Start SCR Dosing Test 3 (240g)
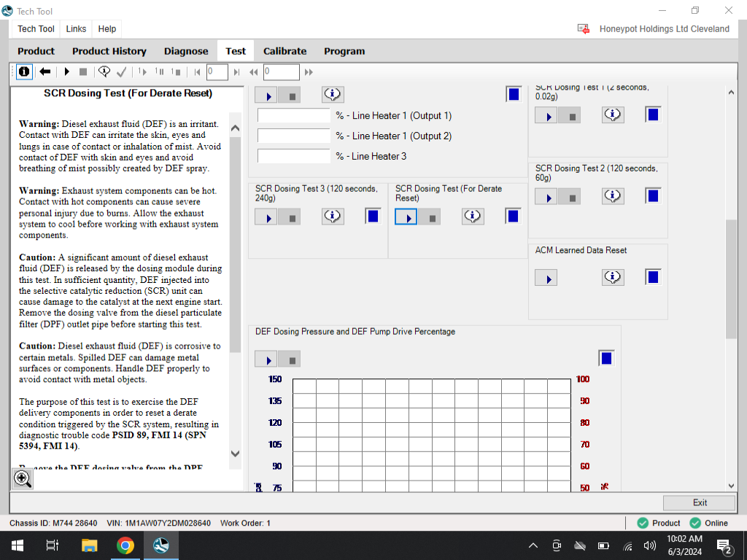Viewport: 747px width, 560px height. coord(266,217)
